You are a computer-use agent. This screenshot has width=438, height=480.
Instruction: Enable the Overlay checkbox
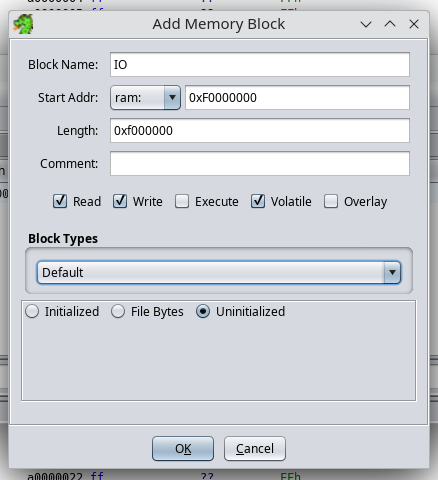point(331,201)
